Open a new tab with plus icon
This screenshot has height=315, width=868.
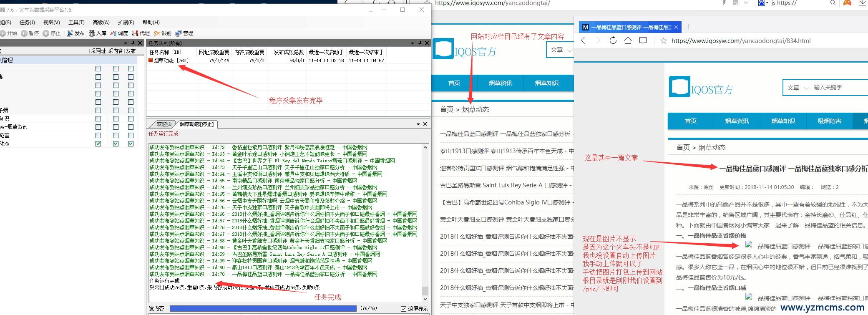(689, 27)
